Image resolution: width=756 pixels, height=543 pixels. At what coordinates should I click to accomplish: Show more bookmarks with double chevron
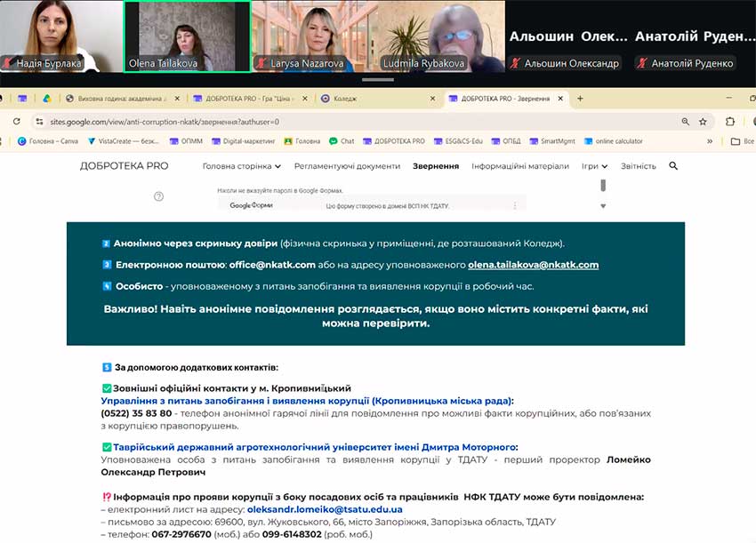pos(710,141)
